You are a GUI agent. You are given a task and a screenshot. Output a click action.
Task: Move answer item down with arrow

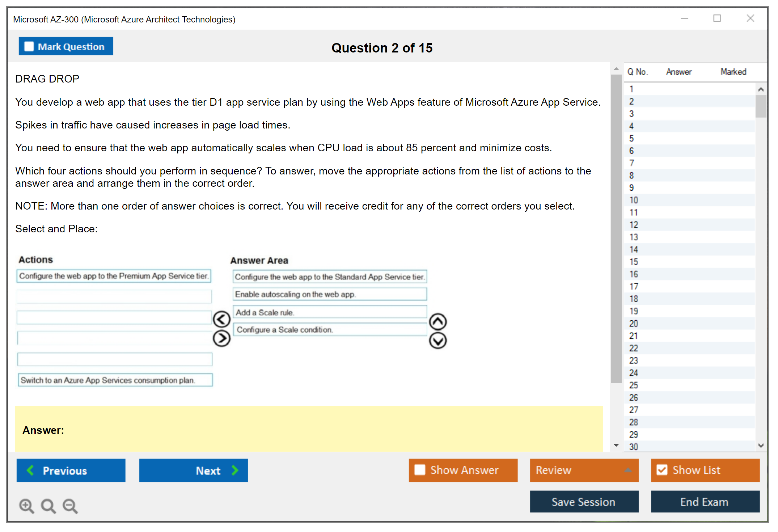tap(438, 341)
